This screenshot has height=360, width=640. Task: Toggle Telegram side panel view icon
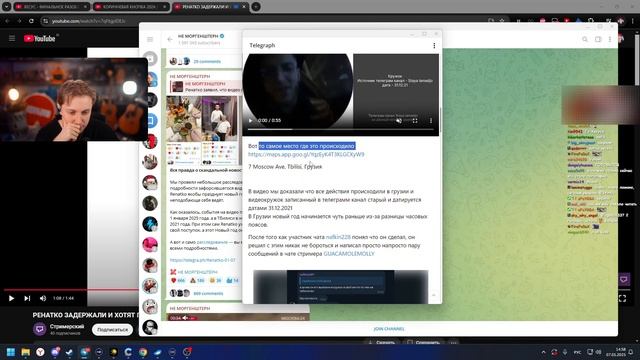598,39
